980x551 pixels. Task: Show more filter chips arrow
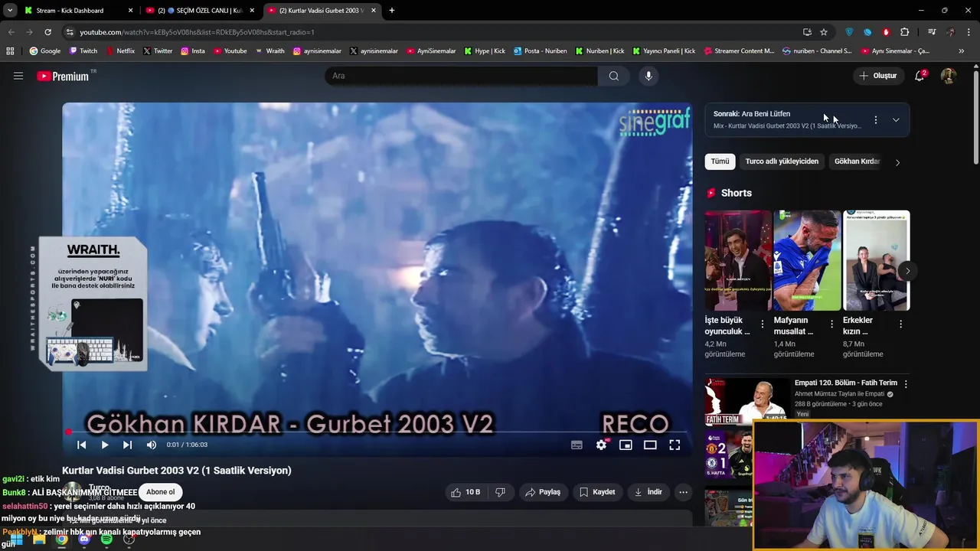pos(897,162)
